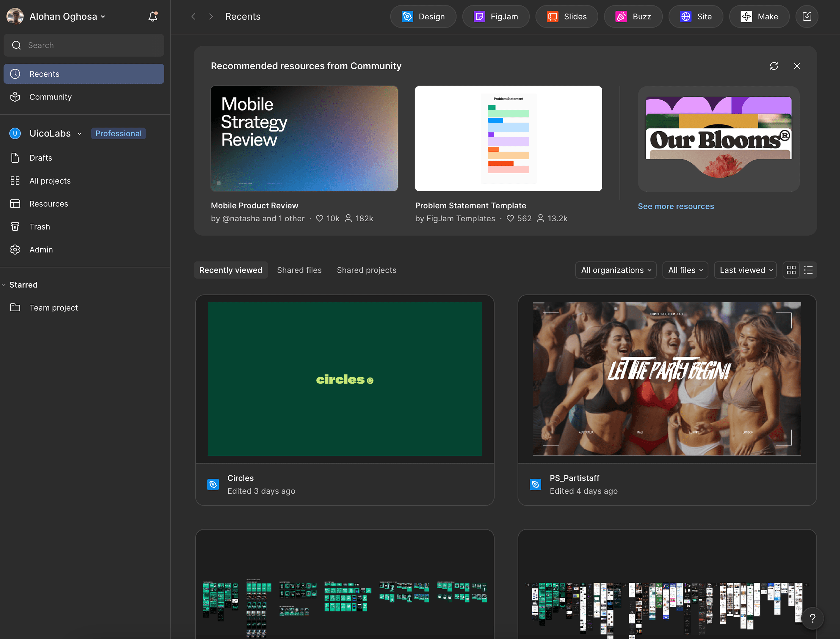Create a new FigJam board

tap(496, 16)
